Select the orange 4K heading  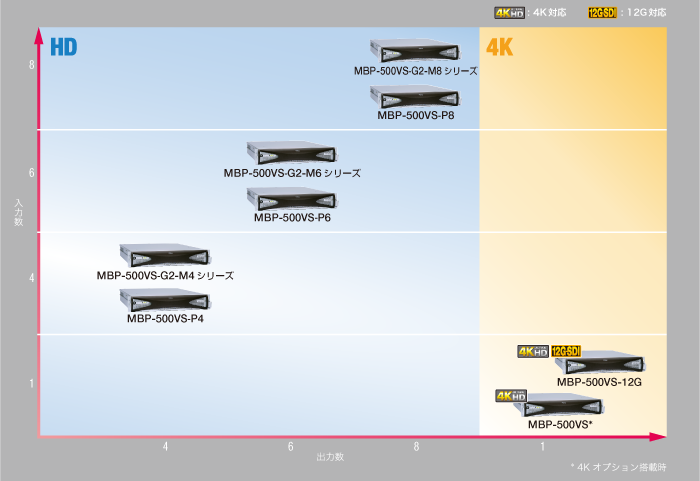[x=499, y=47]
